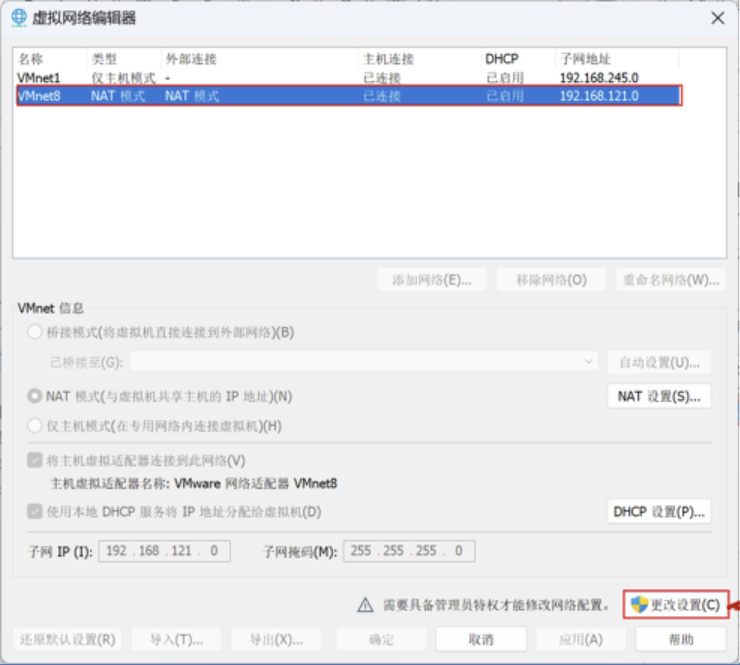Close the Virtual Network Editor dialog
The width and height of the screenshot is (740, 665).
tap(718, 18)
